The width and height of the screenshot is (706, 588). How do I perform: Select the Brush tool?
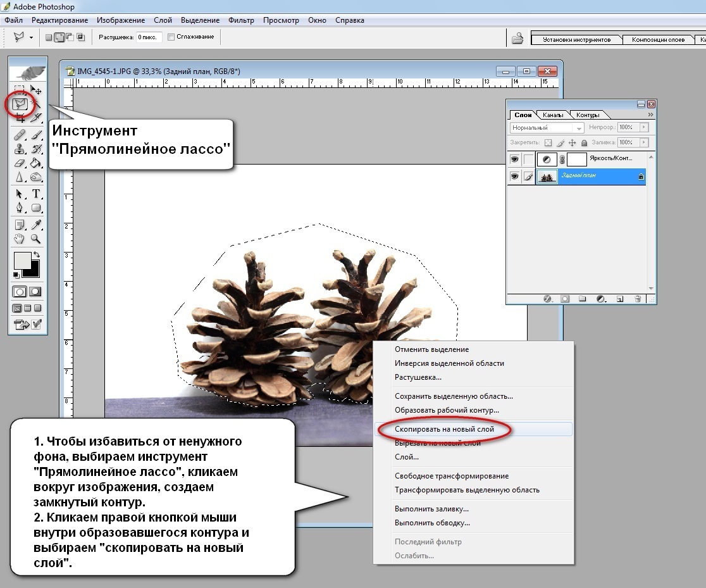[36, 135]
